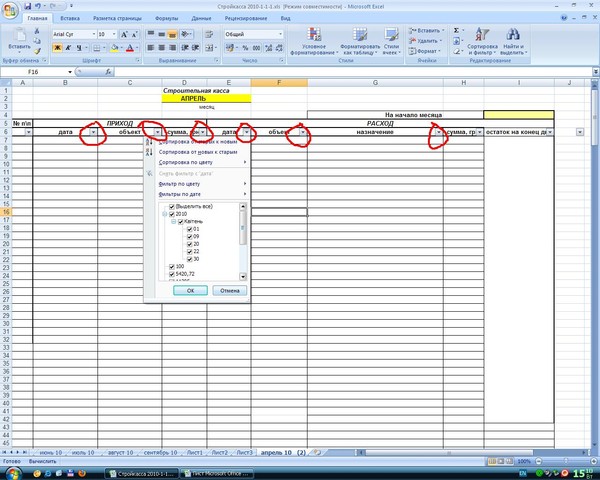Increase font size with the large A icon
This screenshot has height=480, width=600.
(x=124, y=34)
